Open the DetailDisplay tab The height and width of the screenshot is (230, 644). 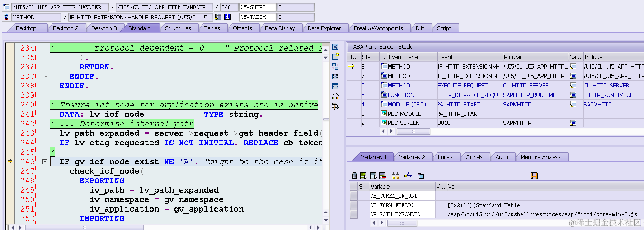(x=280, y=28)
